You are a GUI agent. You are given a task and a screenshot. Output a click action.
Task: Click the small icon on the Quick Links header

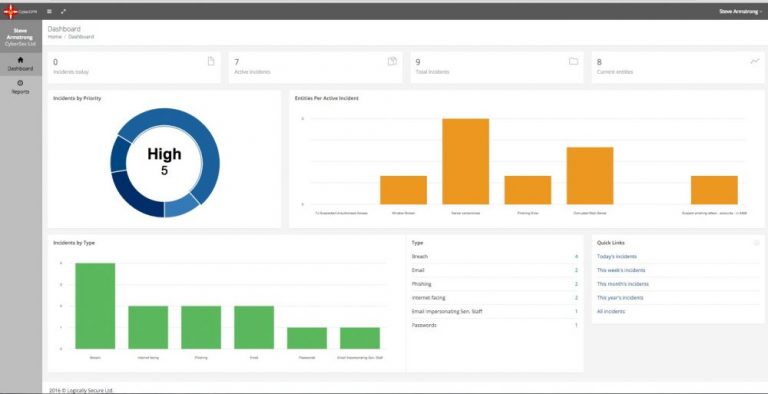coord(756,243)
